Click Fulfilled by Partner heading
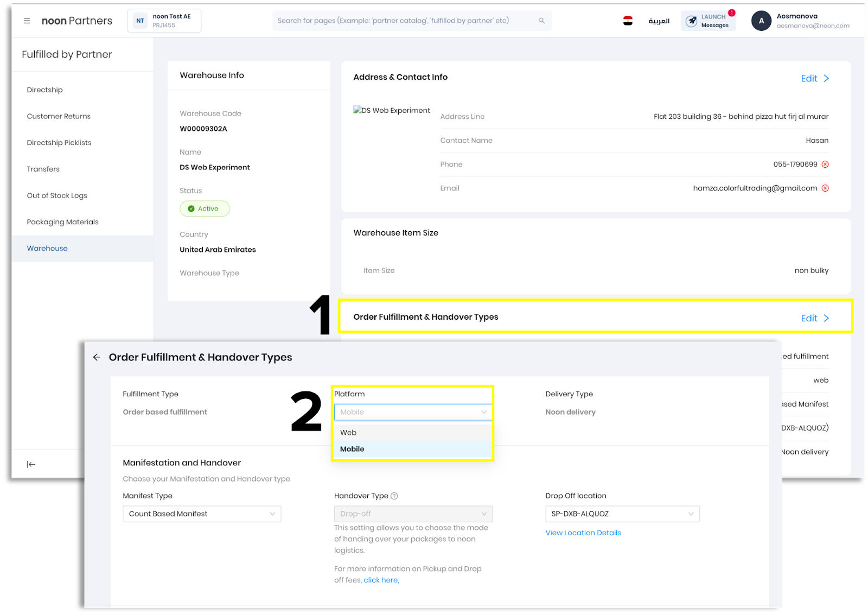This screenshot has width=868, height=614. pos(67,55)
